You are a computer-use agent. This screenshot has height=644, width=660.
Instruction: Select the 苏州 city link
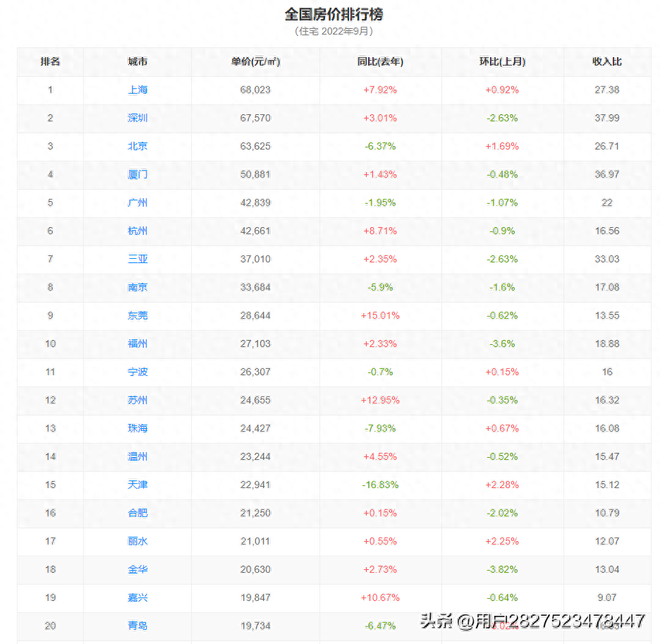(137, 400)
